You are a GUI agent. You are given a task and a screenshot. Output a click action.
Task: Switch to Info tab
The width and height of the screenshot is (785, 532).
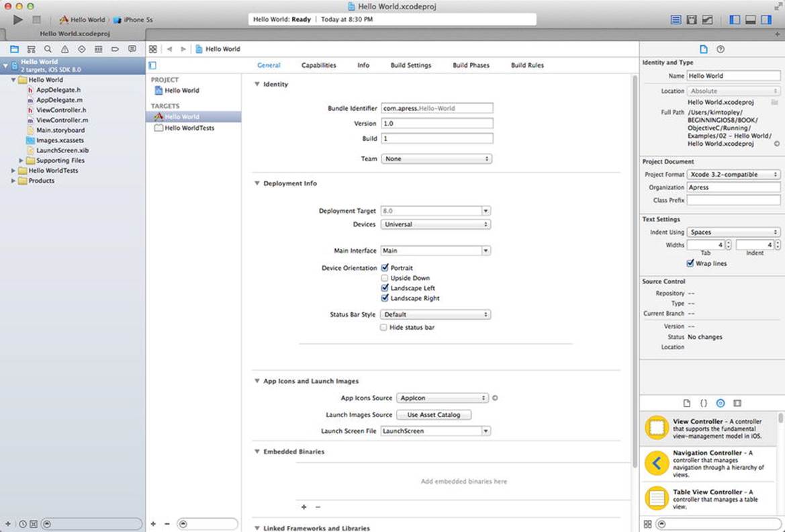click(363, 65)
